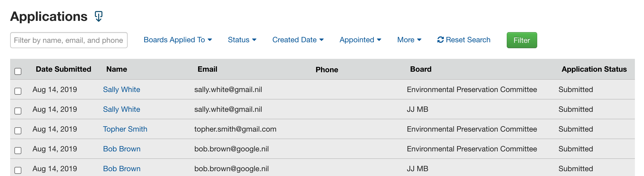The width and height of the screenshot is (644, 176).
Task: Sort the table by Name column
Action: [117, 69]
